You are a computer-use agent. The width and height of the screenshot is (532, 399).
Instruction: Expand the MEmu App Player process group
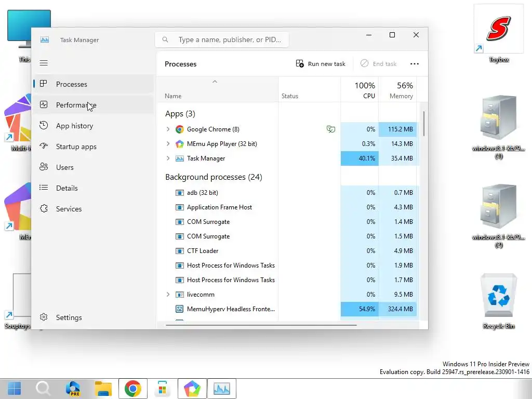coord(168,143)
